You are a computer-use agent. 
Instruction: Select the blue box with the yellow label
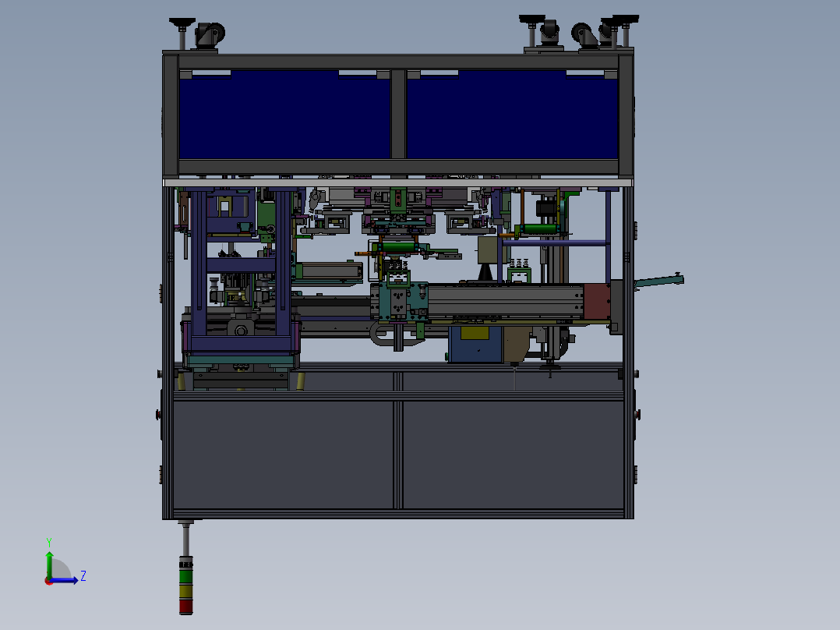[x=475, y=344]
